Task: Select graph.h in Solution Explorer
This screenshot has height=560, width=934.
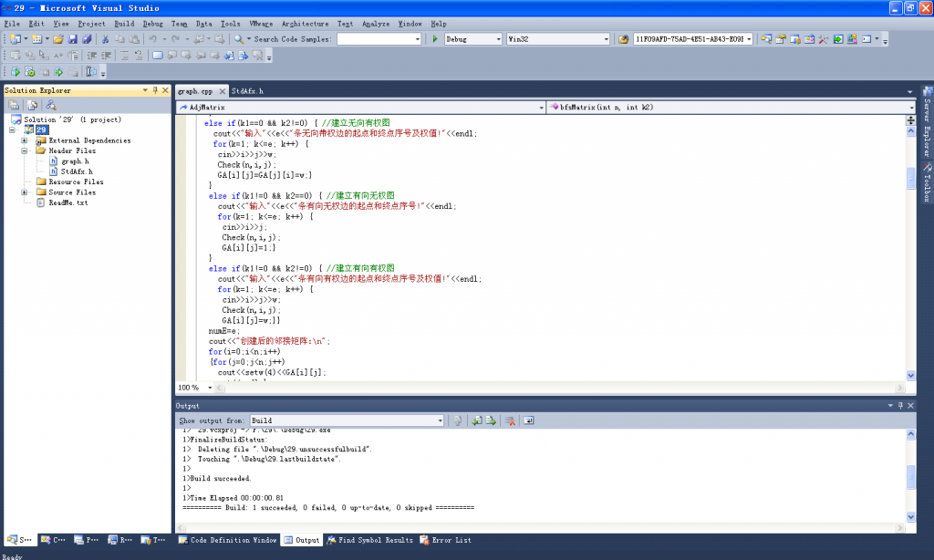Action: [73, 161]
